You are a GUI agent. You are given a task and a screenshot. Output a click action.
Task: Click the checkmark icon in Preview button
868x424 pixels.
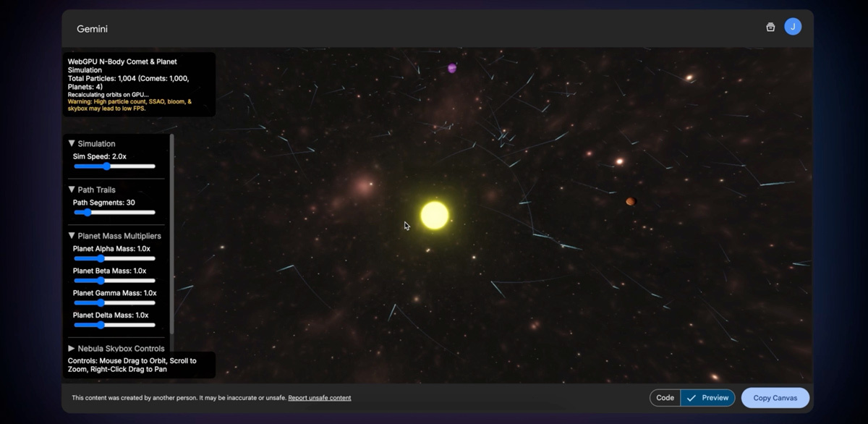point(692,398)
